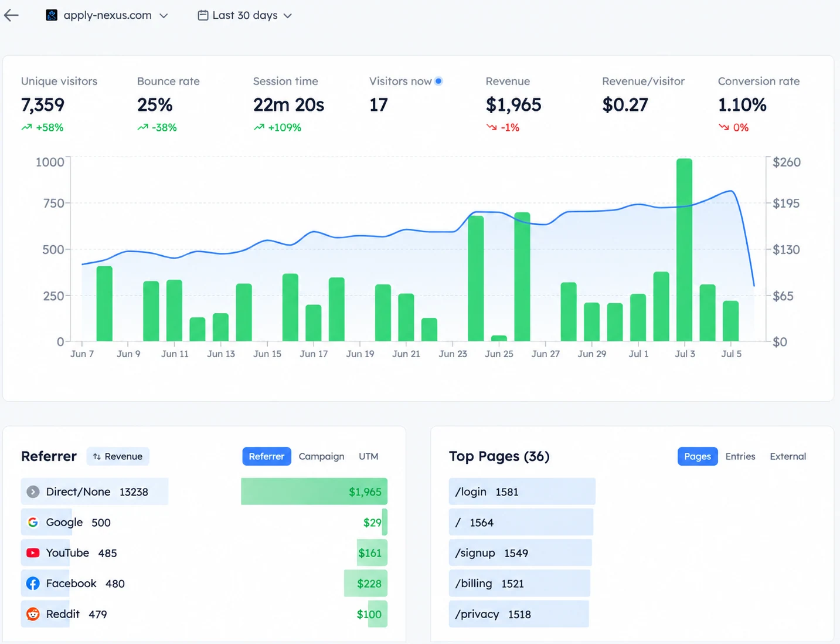
Task: Click the Bounce rate trend arrow
Action: click(142, 127)
